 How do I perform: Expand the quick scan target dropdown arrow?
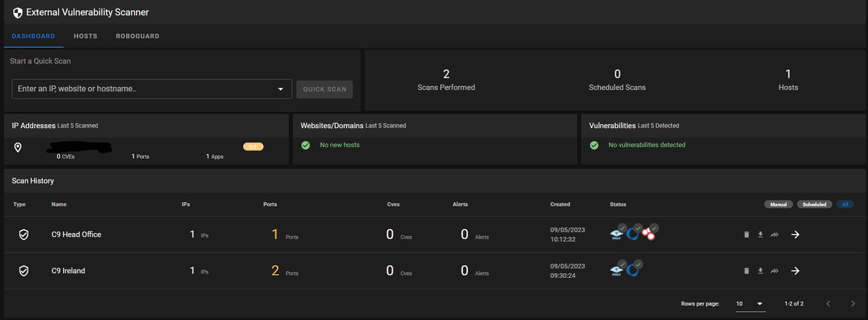click(281, 90)
